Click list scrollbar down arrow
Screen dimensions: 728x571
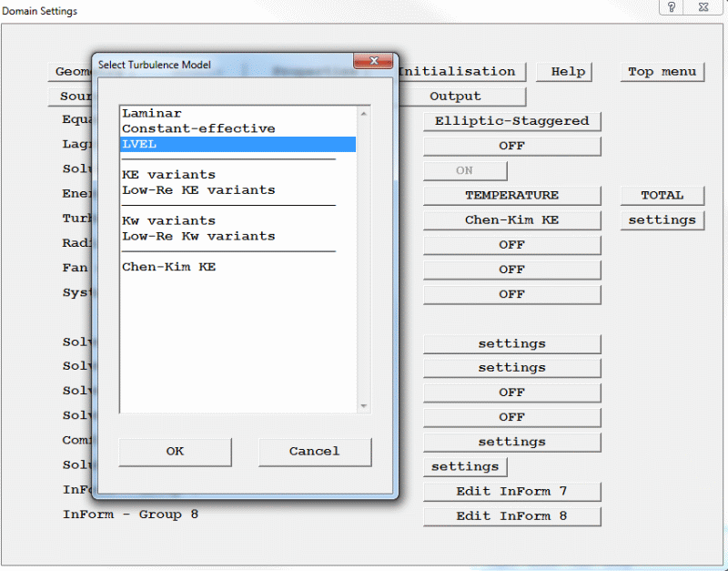(364, 406)
